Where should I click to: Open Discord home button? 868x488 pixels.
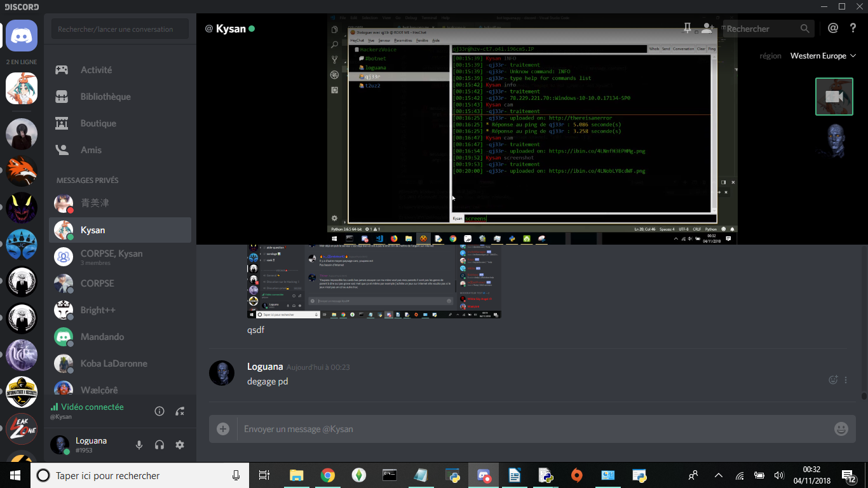[22, 35]
